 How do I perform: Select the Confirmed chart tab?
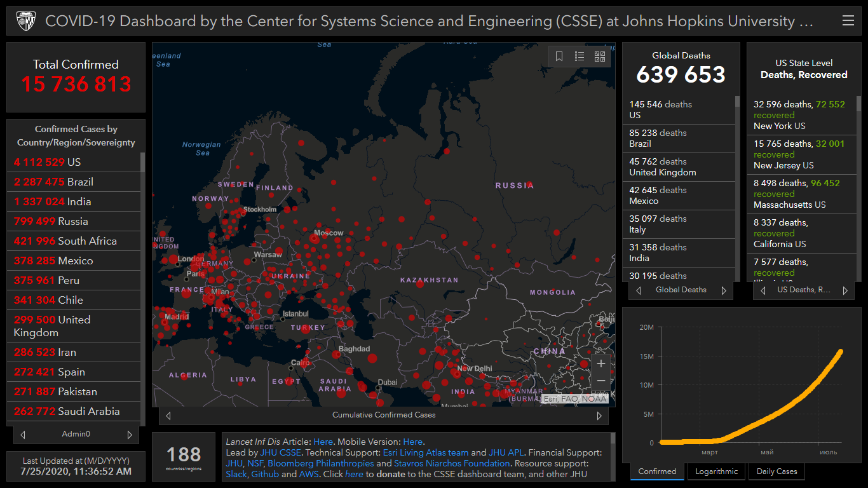point(657,471)
